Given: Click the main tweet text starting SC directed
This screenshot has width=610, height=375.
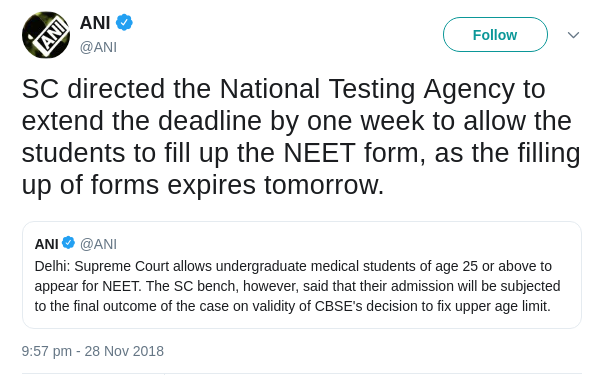Looking at the screenshot, I should click(x=301, y=137).
